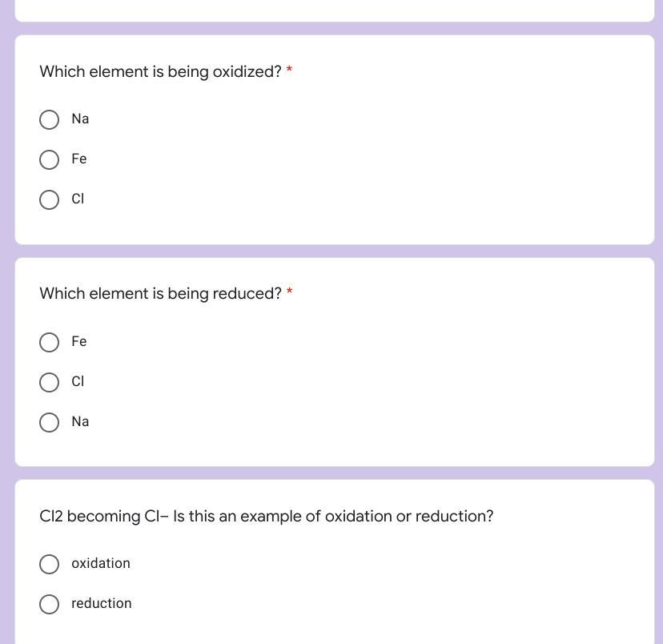This screenshot has height=644, width=663.
Task: Pick Na radio circle for element being reduced
Action: point(49,422)
